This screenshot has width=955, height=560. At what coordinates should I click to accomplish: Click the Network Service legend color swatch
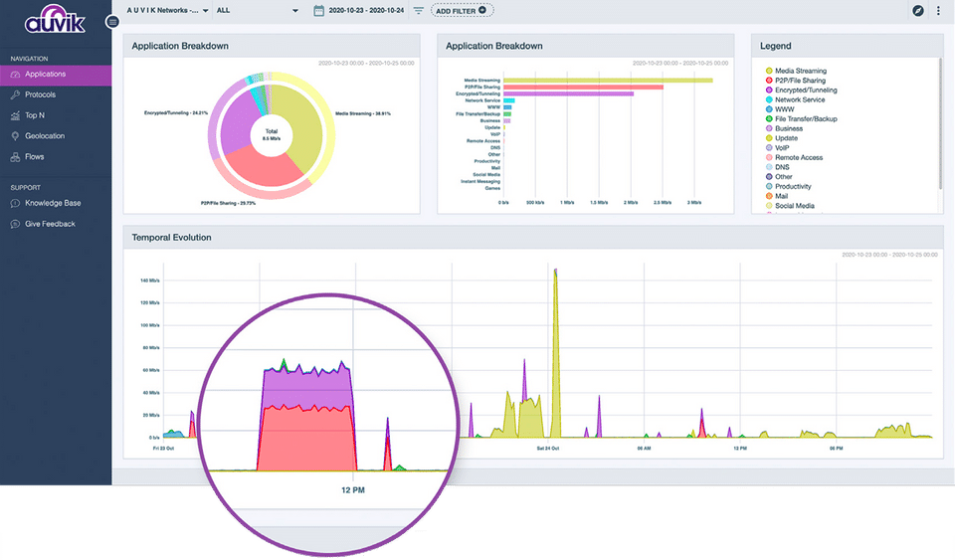point(769,99)
